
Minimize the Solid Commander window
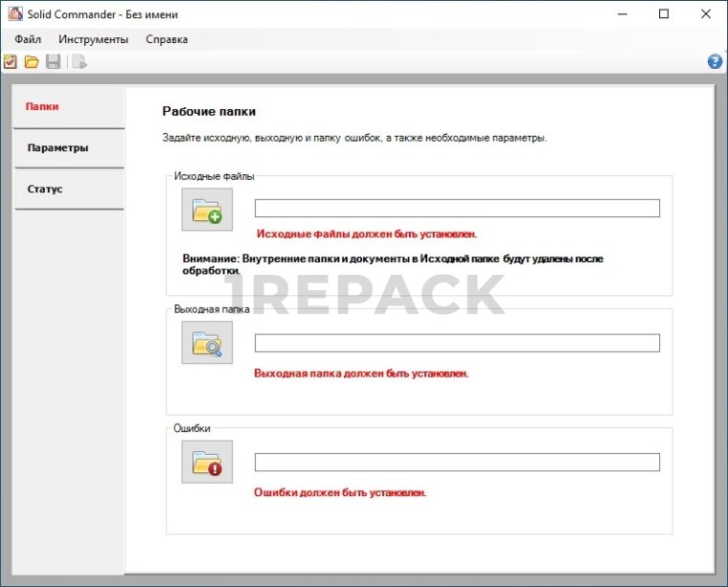(x=620, y=14)
